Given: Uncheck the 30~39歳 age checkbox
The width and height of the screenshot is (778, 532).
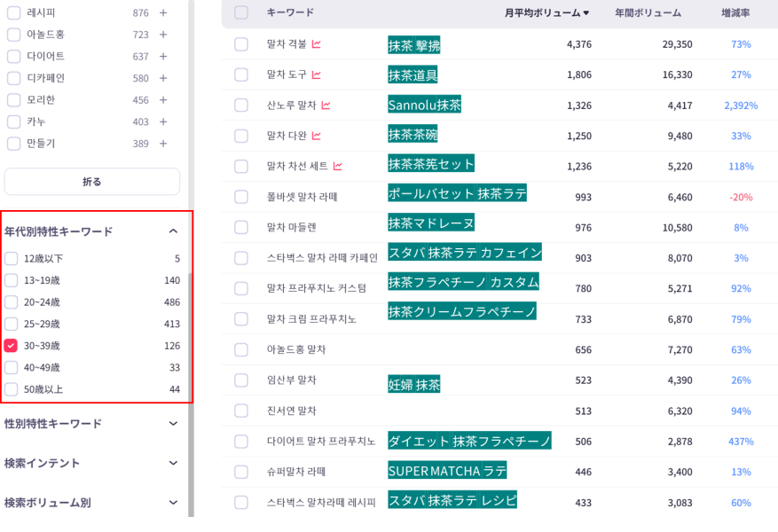Looking at the screenshot, I should [x=11, y=346].
